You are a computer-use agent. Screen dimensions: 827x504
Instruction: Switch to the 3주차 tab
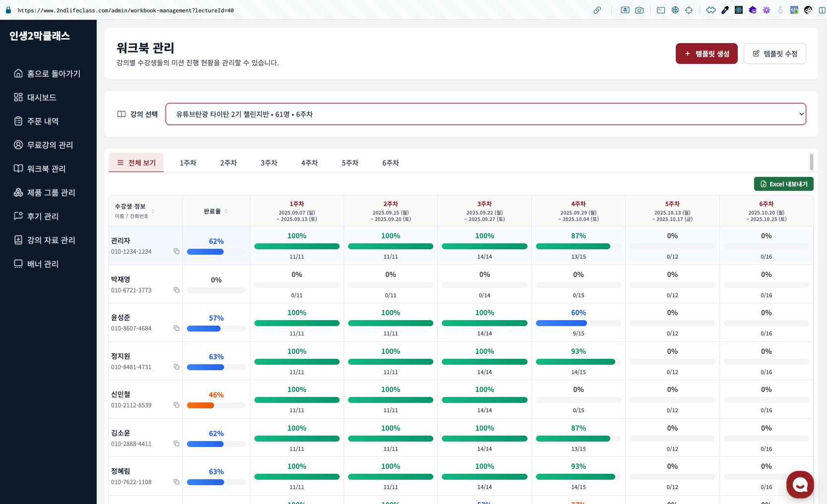tap(269, 163)
